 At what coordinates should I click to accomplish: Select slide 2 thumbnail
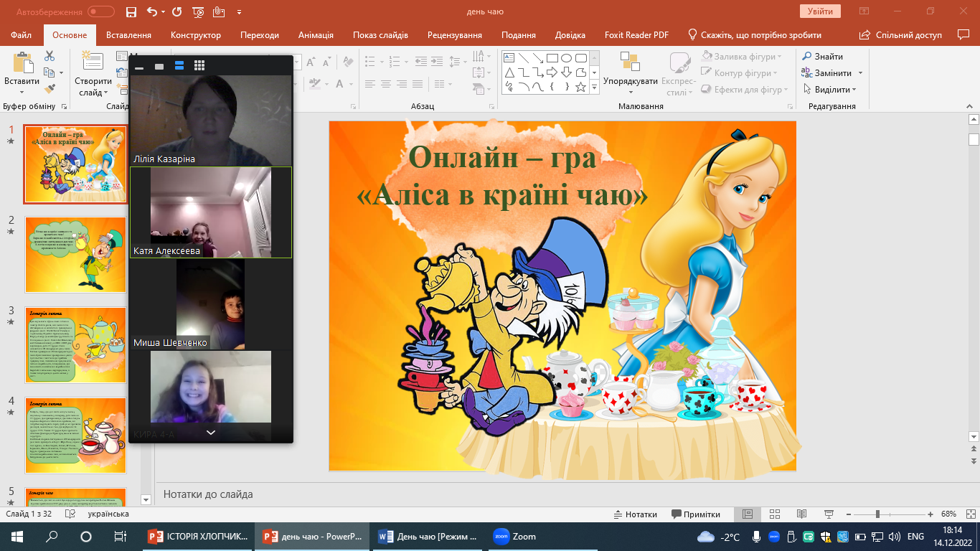(x=76, y=255)
